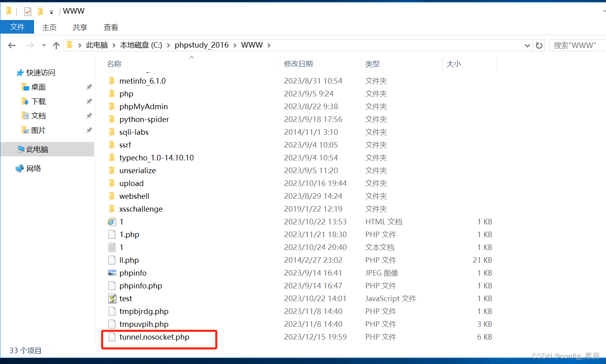Image resolution: width=606 pixels, height=364 pixels.
Task: Click the 21 KB size of ll.php
Action: (482, 260)
